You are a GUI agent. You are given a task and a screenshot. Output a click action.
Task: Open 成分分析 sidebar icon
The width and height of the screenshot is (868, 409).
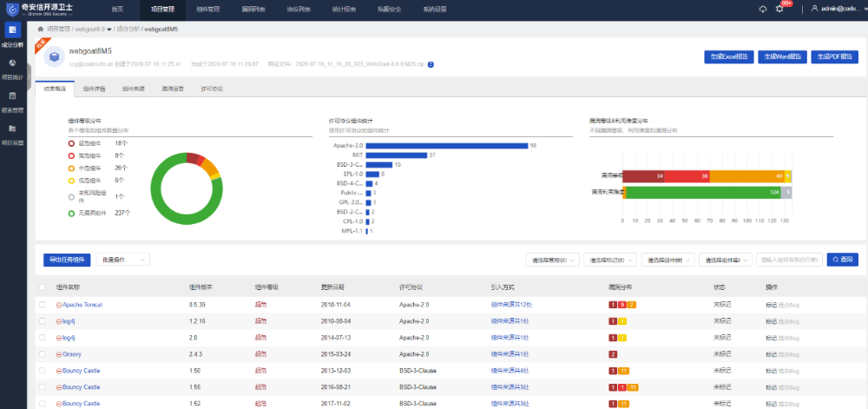tap(12, 30)
